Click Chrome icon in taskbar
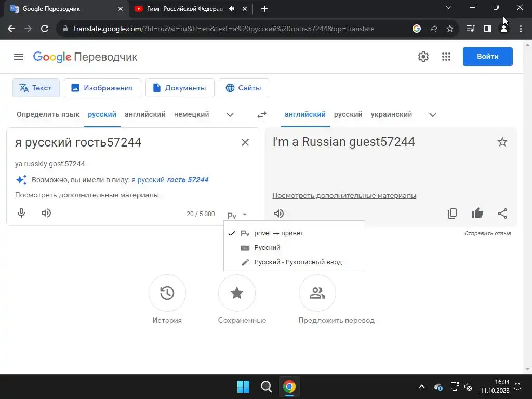The image size is (532, 399). [x=289, y=387]
